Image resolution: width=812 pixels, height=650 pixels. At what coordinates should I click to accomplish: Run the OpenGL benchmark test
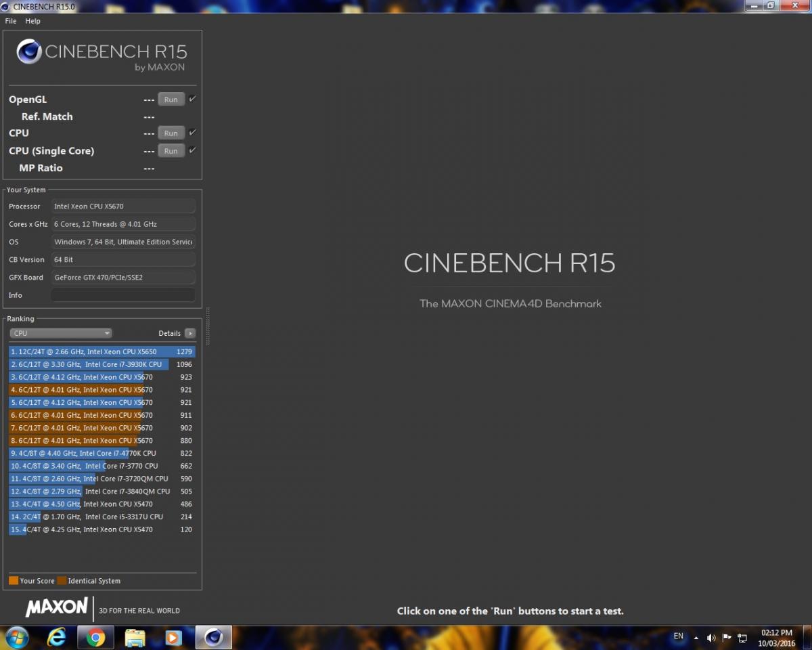tap(171, 100)
